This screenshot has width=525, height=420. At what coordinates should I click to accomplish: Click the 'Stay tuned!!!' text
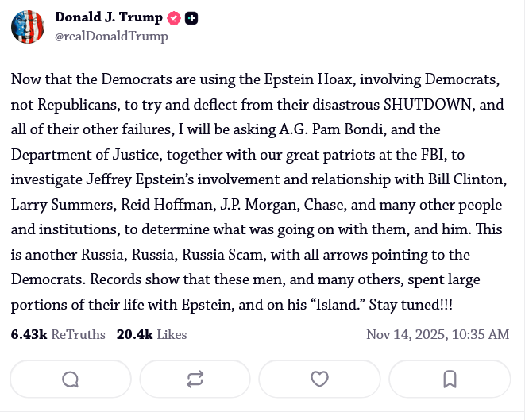tap(411, 305)
